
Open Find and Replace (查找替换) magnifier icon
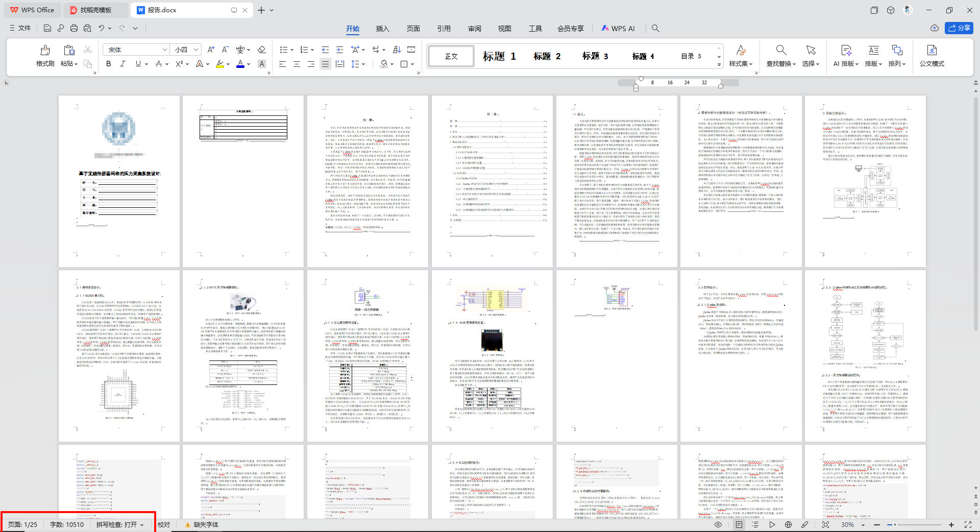781,50
